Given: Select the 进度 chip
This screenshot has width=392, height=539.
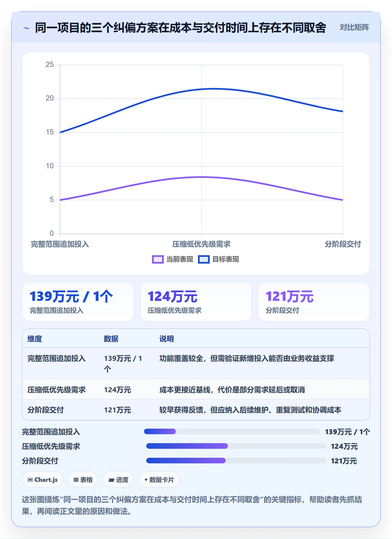Looking at the screenshot, I should (118, 480).
